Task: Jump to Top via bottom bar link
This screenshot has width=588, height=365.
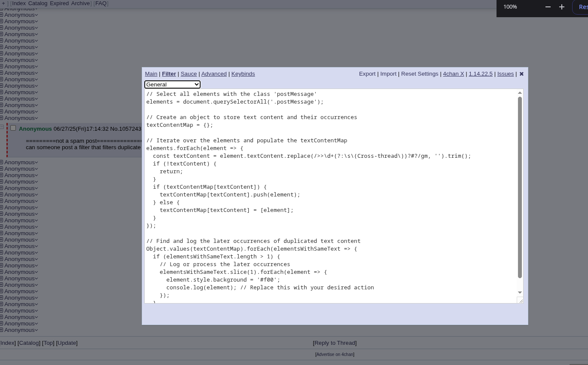Action: (48, 343)
